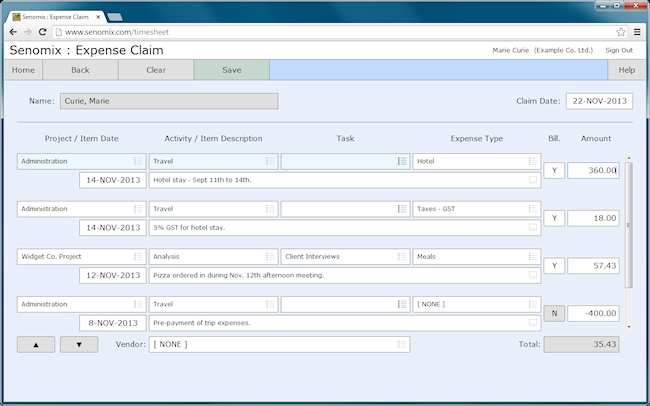The width and height of the screenshot is (650, 406).
Task: Move item up with the up arrow button
Action: pos(36,345)
